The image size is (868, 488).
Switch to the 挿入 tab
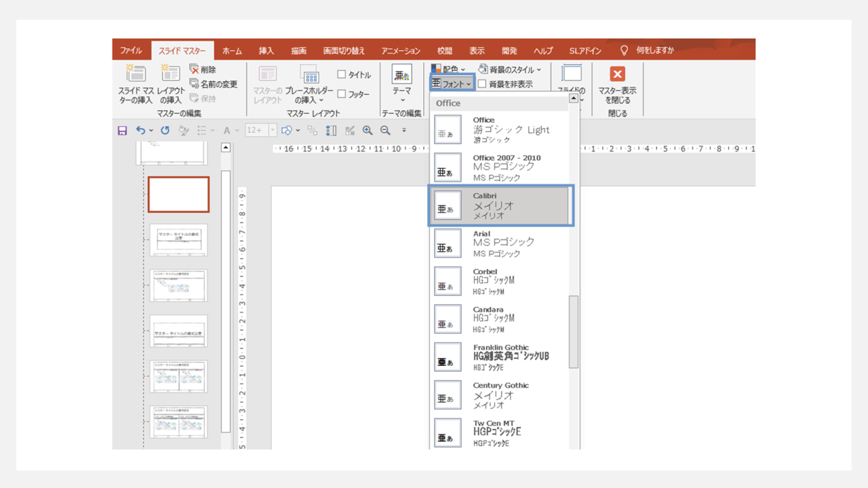pyautogui.click(x=267, y=51)
